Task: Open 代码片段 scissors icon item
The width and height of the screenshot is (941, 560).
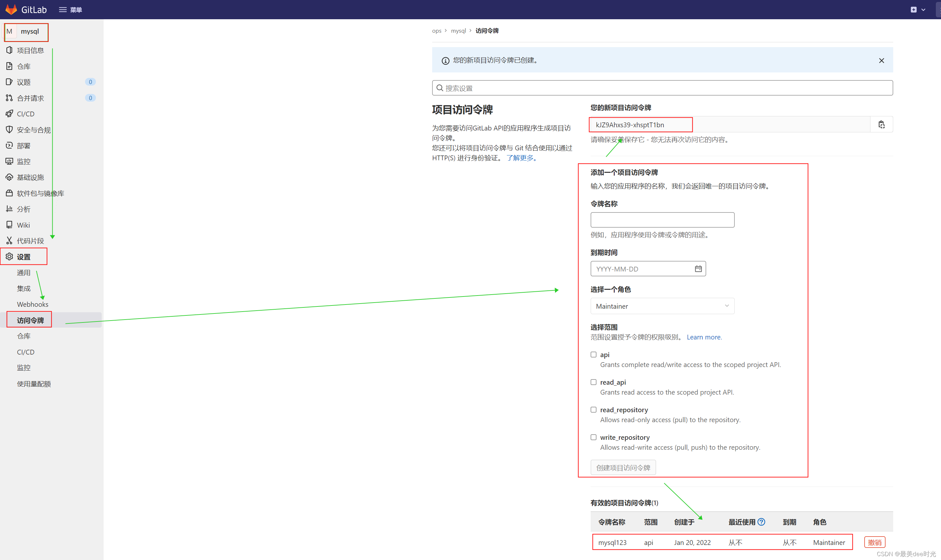Action: 9,240
